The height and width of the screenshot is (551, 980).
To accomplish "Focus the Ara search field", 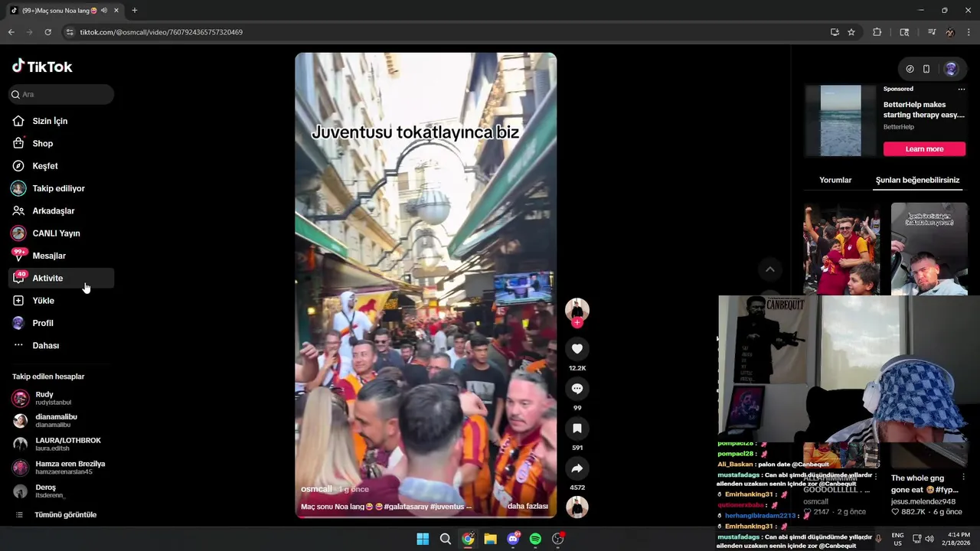I will click(x=61, y=94).
